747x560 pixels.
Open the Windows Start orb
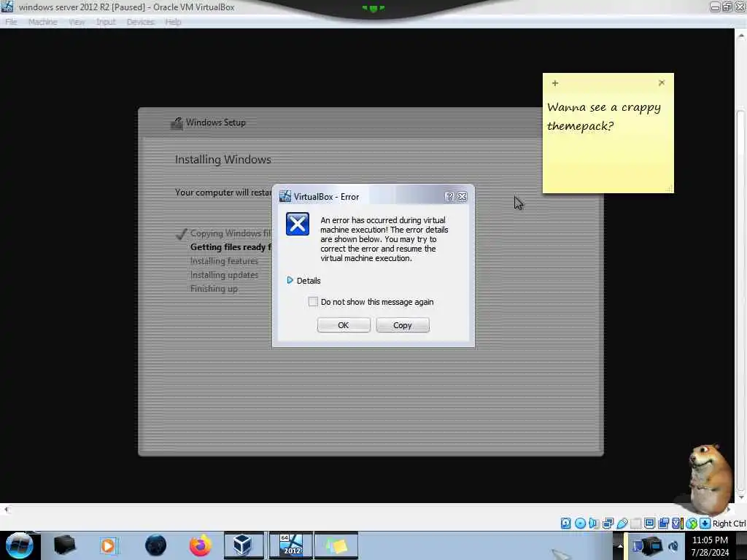tap(19, 545)
